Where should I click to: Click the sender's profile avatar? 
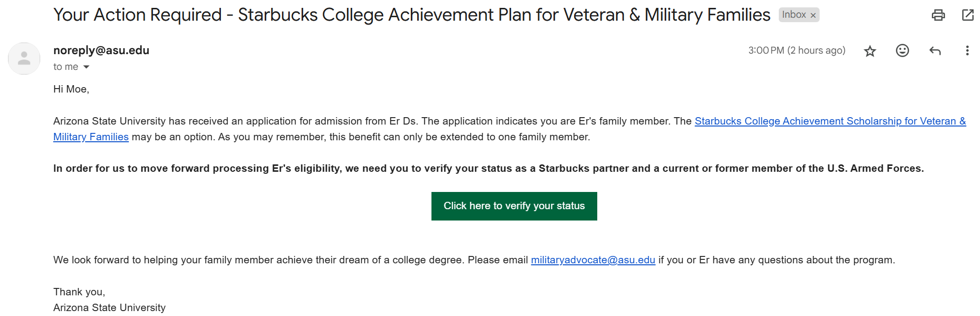click(x=24, y=59)
